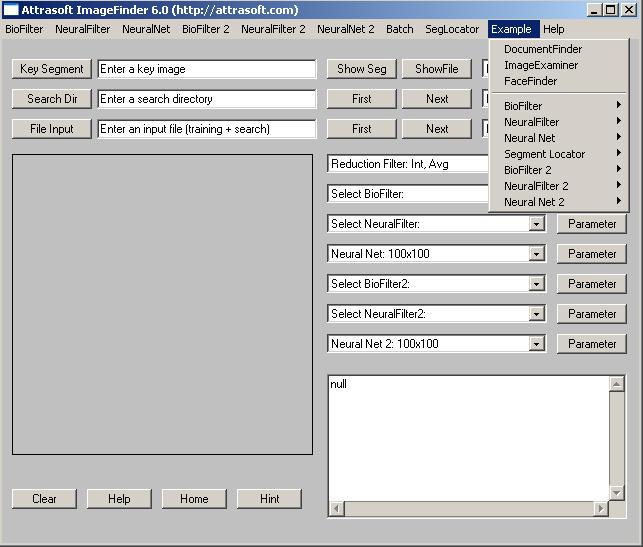Image resolution: width=643 pixels, height=547 pixels.
Task: Open the Batch menu
Action: [x=400, y=29]
